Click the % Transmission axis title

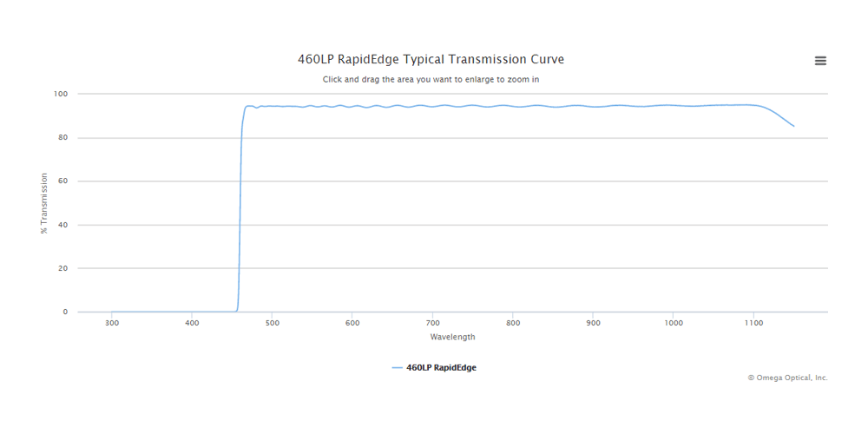tap(44, 203)
